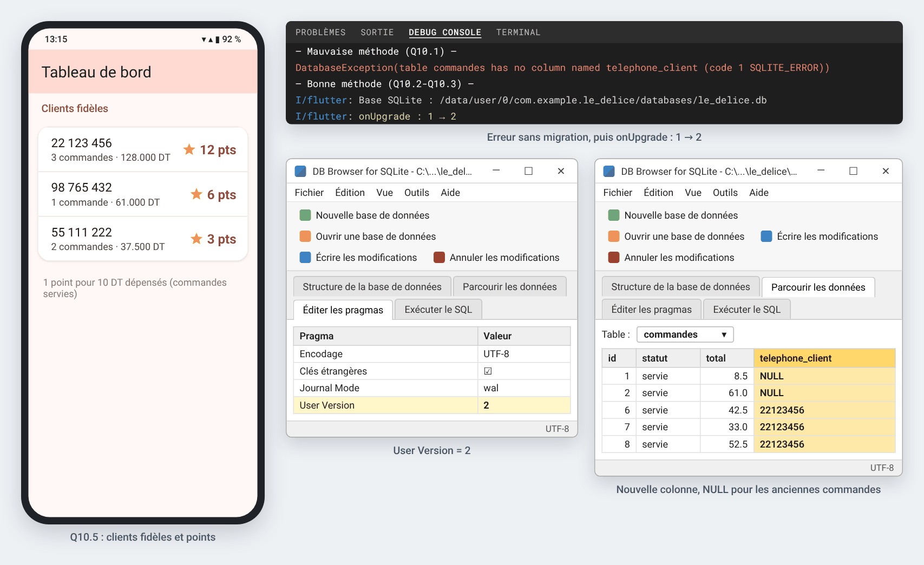Open loyal client card 55 111 222
Viewport: 924px width, 565px height.
coord(143,239)
